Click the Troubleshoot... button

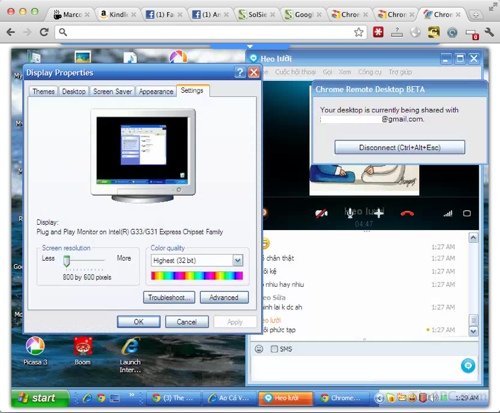click(x=169, y=297)
